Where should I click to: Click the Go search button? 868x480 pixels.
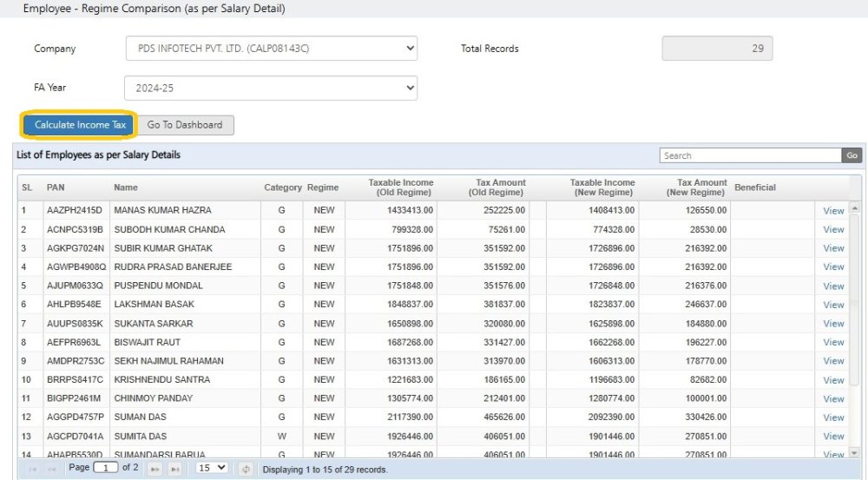[852, 155]
